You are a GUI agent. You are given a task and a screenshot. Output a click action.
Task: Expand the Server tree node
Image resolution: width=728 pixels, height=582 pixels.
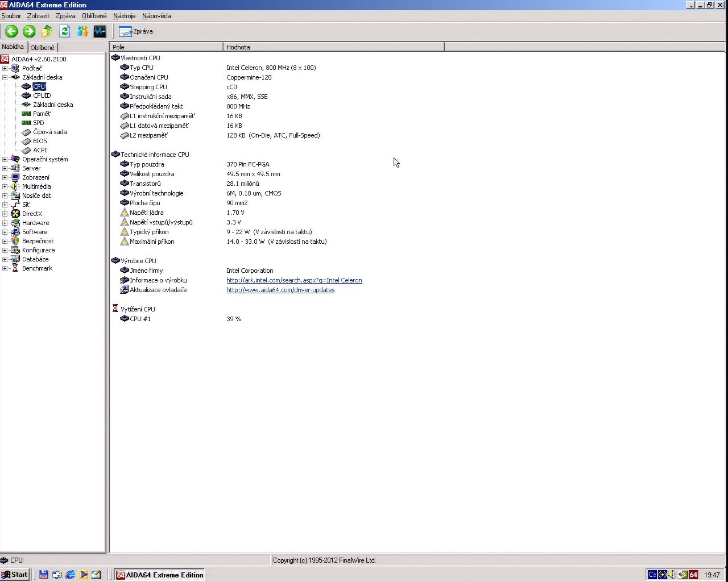[x=5, y=168]
